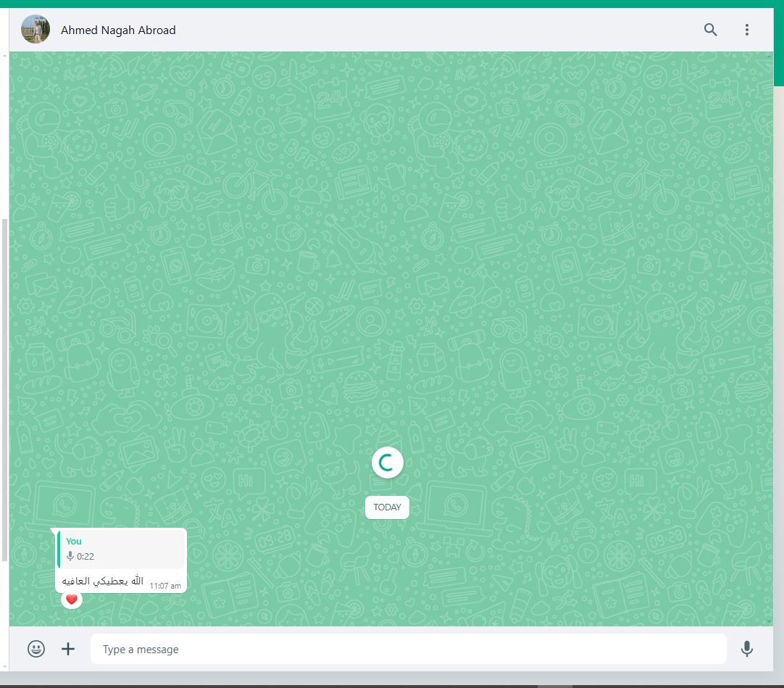This screenshot has width=784, height=688.
Task: Click the plus attach icon
Action: [x=68, y=649]
